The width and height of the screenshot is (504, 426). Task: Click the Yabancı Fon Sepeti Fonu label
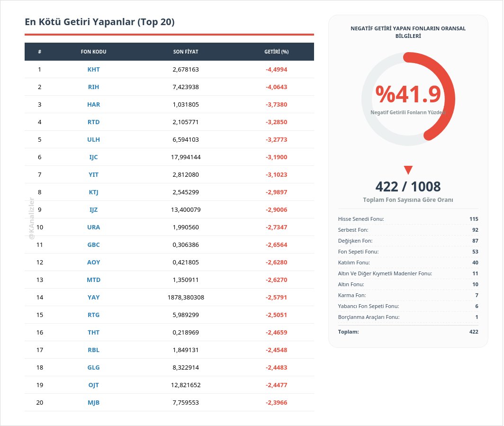[369, 307]
